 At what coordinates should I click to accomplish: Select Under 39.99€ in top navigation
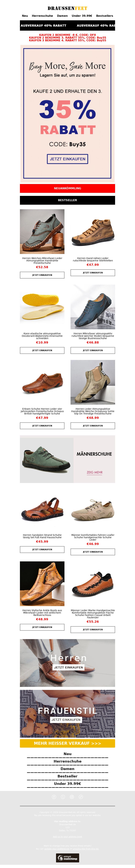click(x=82, y=16)
